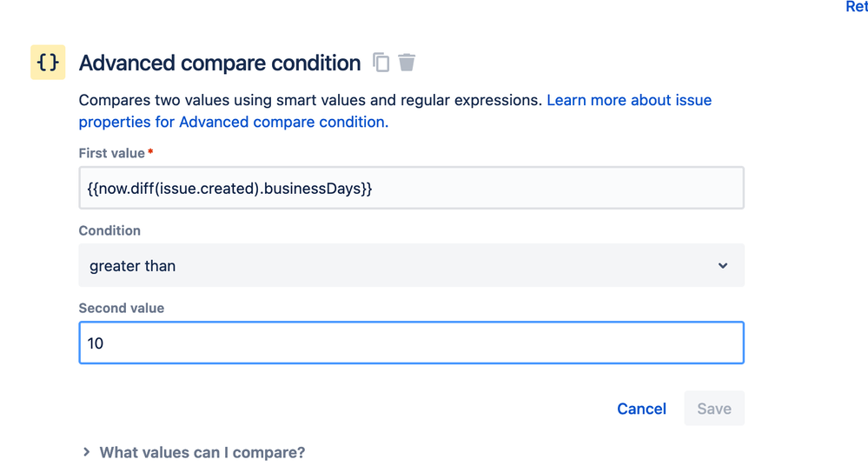Click the Condition field label

[x=109, y=230]
